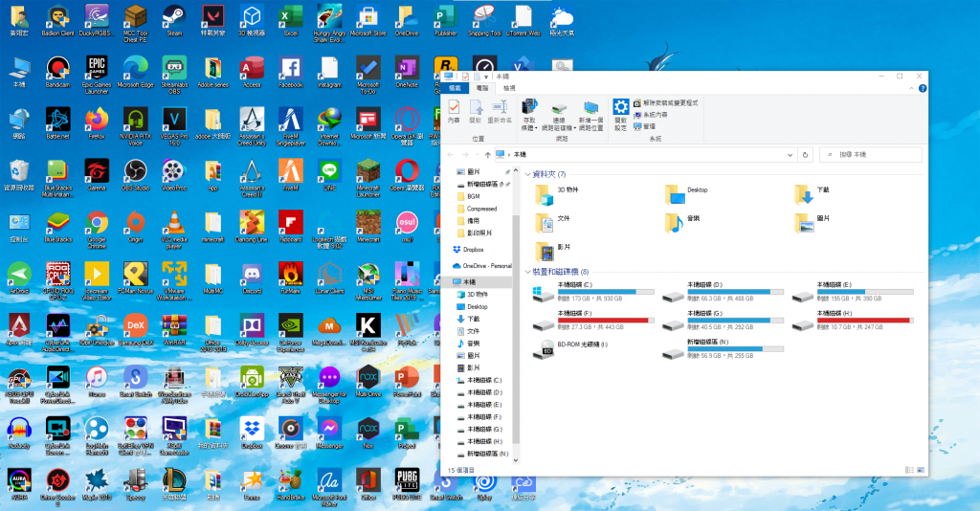Select 本機磁碟 (F:) drive tile
Image resolution: width=980 pixels, height=511 pixels.
[592, 321]
